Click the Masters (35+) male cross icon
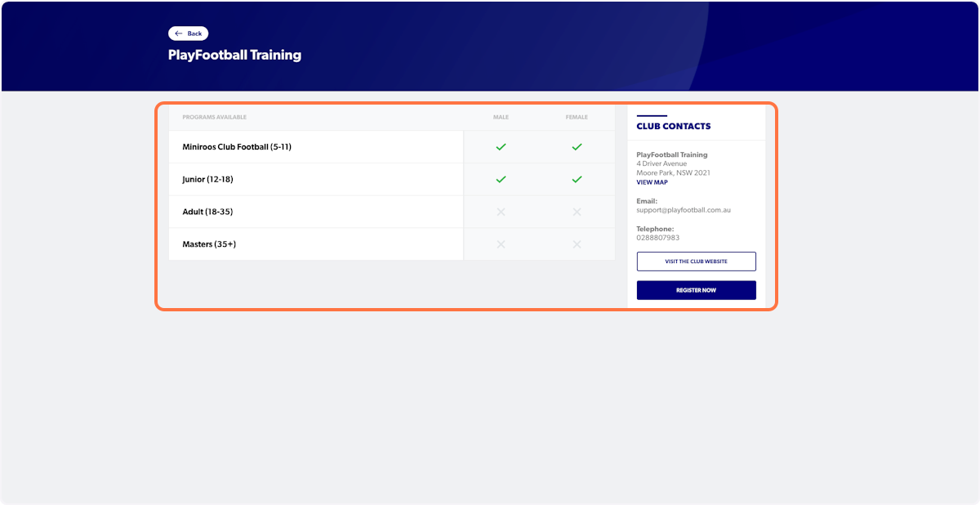This screenshot has height=505, width=980. (501, 244)
